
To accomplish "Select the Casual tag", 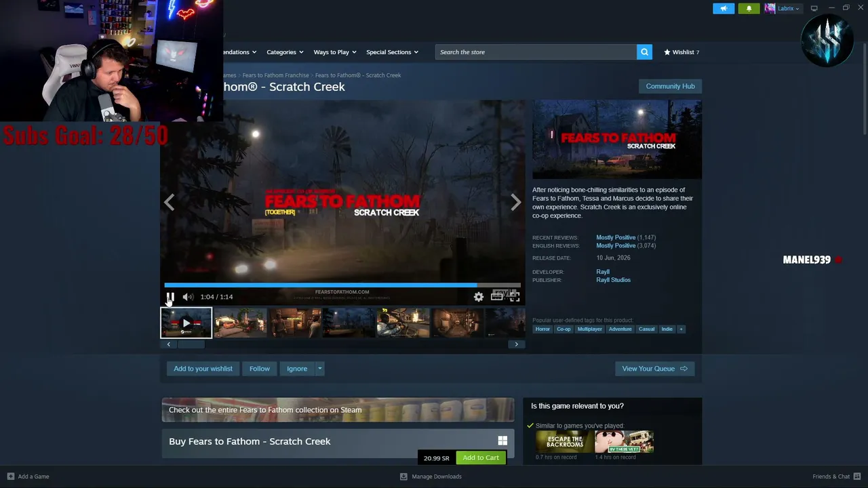I will tap(647, 329).
